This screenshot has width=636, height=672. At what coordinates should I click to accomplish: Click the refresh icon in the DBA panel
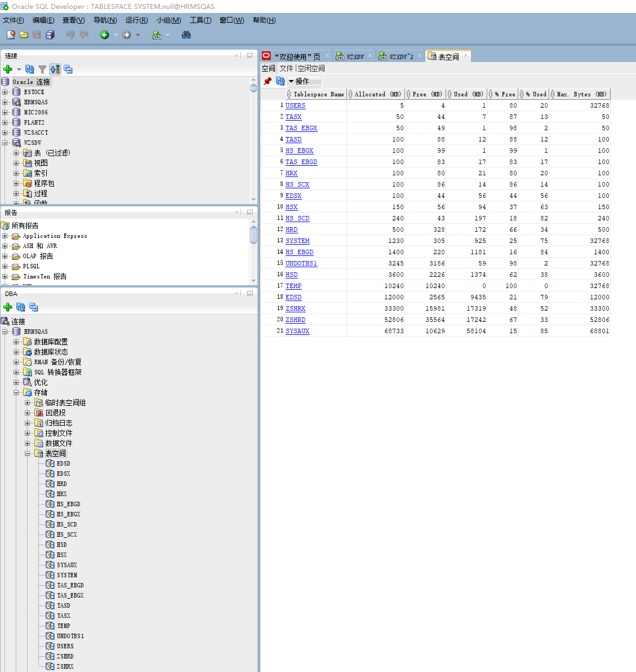[x=21, y=307]
